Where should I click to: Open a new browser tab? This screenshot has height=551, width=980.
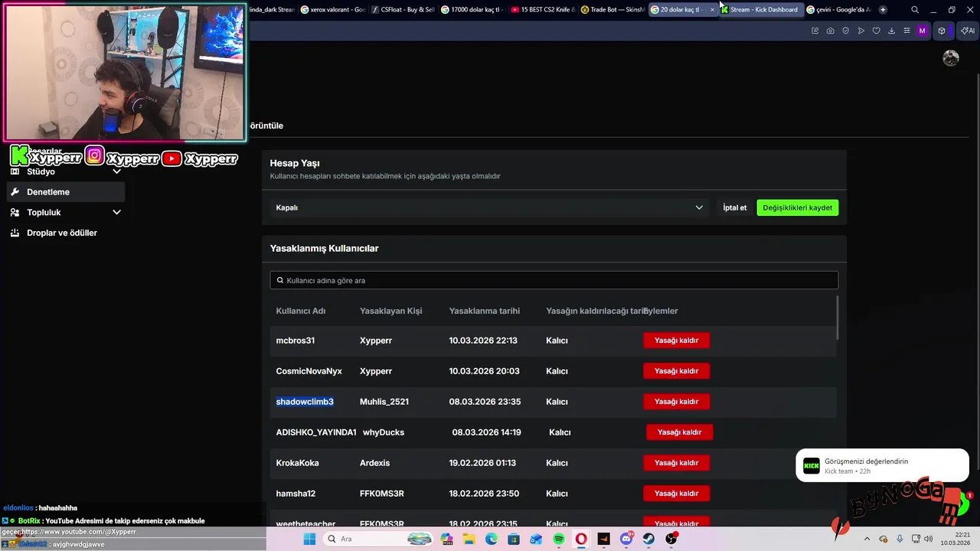[x=883, y=9]
